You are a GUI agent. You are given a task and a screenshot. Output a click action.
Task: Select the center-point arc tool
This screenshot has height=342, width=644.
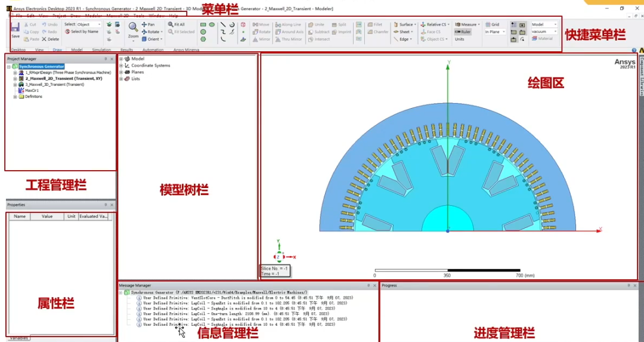pos(232,24)
